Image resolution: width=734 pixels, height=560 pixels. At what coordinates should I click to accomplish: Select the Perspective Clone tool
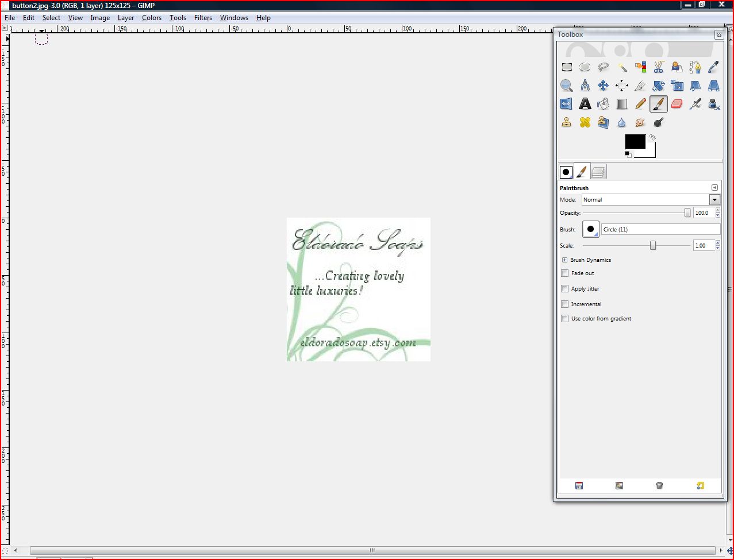tap(604, 122)
